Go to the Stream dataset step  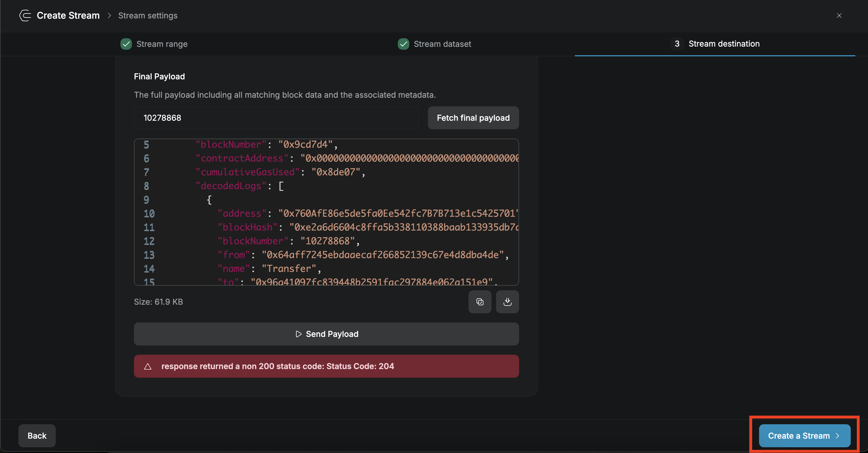pos(442,44)
